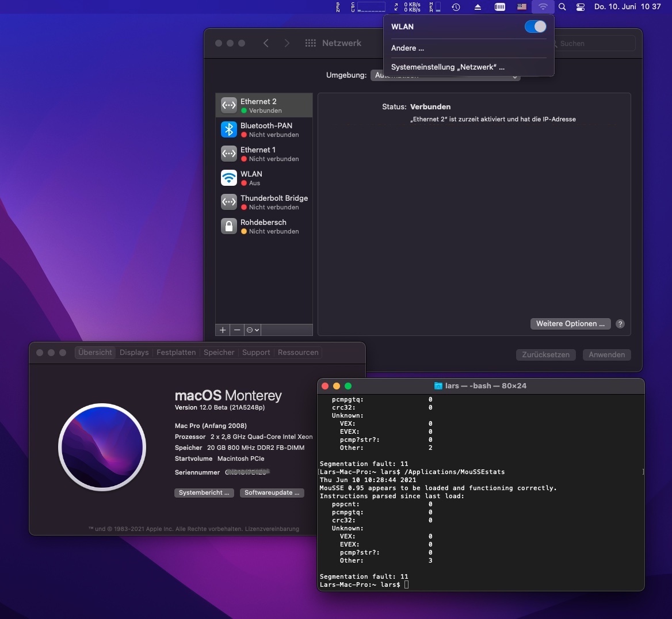Click MouSSE 0.95 line in Terminal
This screenshot has height=619, width=672.
coord(438,488)
